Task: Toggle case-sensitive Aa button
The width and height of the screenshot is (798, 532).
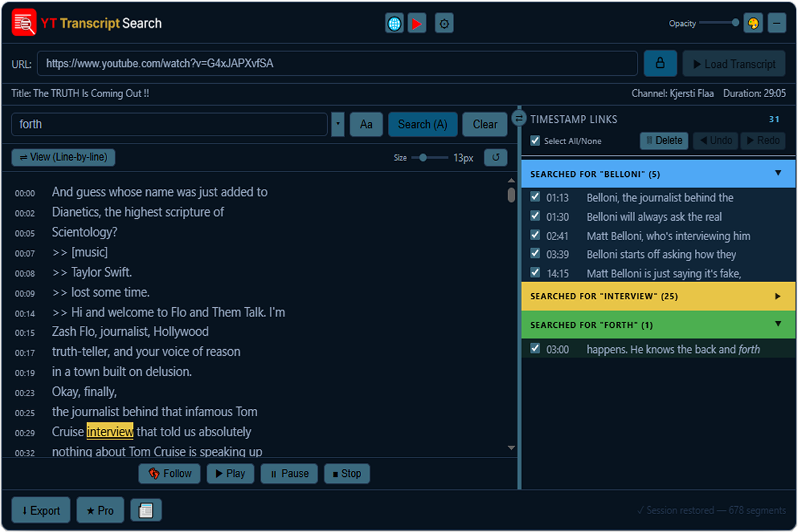Action: click(x=366, y=124)
